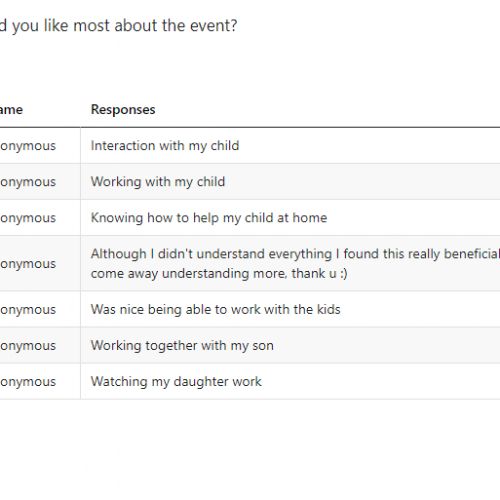
Task: Click 'Knowing how to help my child at home'
Action: click(209, 218)
